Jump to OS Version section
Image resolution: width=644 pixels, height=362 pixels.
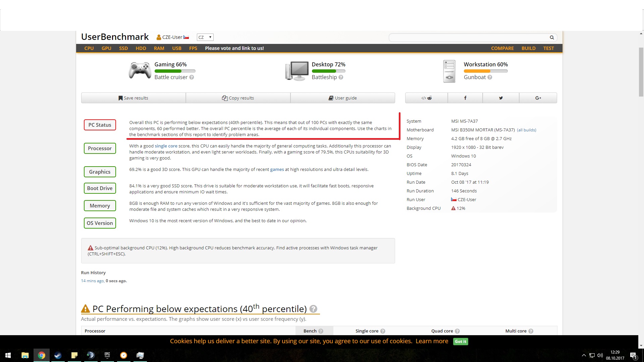100,223
